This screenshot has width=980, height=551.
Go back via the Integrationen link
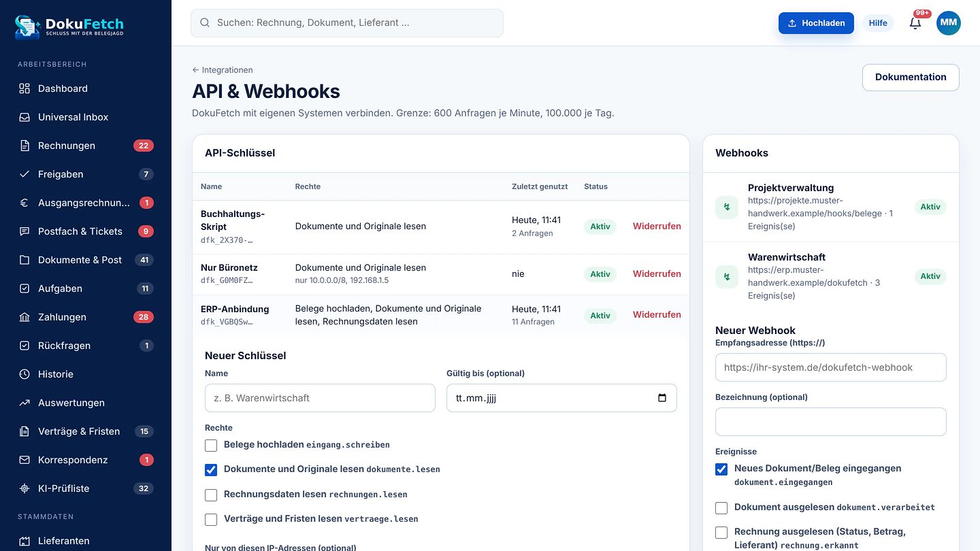coord(223,70)
